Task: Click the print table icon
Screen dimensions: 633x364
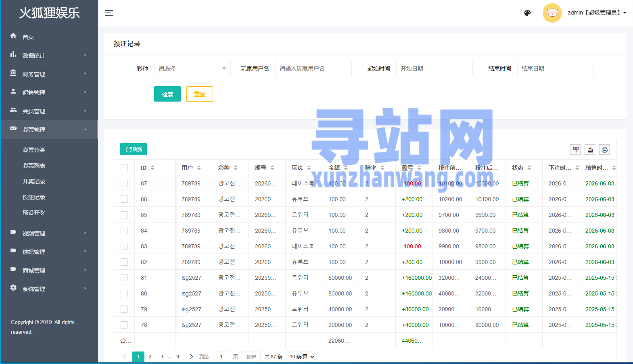Action: coord(604,150)
